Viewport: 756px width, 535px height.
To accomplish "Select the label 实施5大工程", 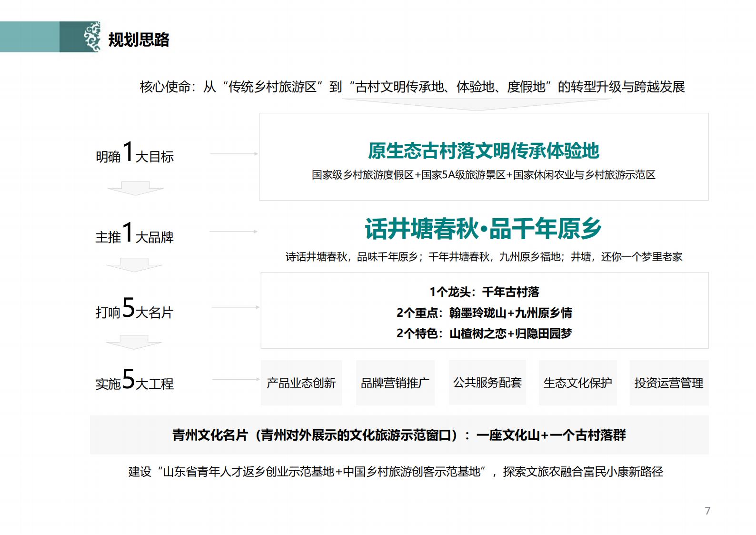I will (135, 380).
